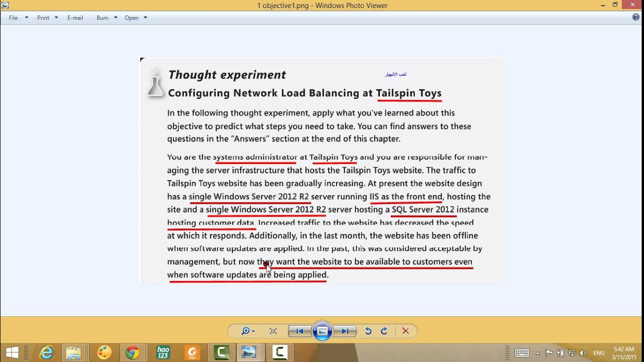Open the touch keyboard tray icon
644x362 pixels.
(522, 353)
